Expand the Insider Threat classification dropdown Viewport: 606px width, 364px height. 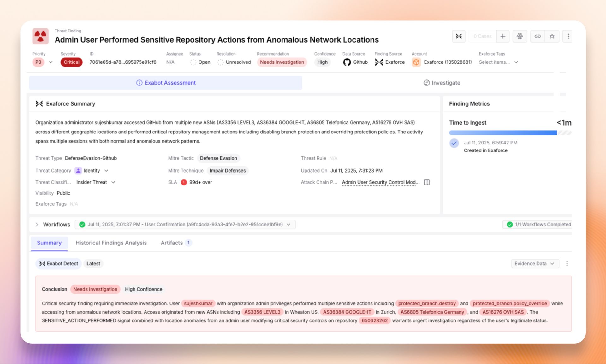point(113,182)
